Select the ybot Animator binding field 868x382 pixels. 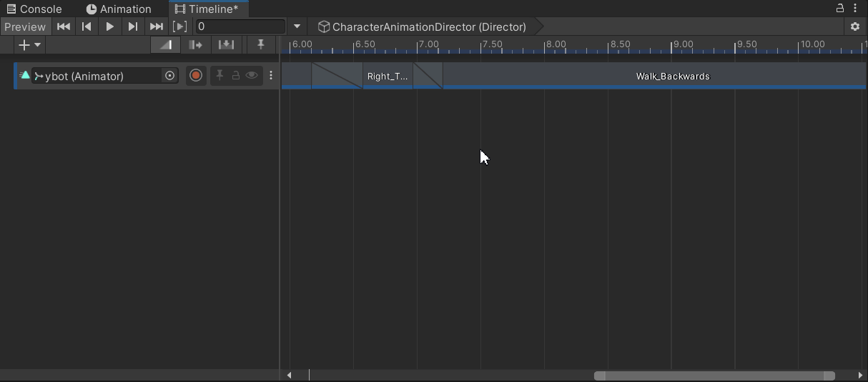click(x=105, y=76)
